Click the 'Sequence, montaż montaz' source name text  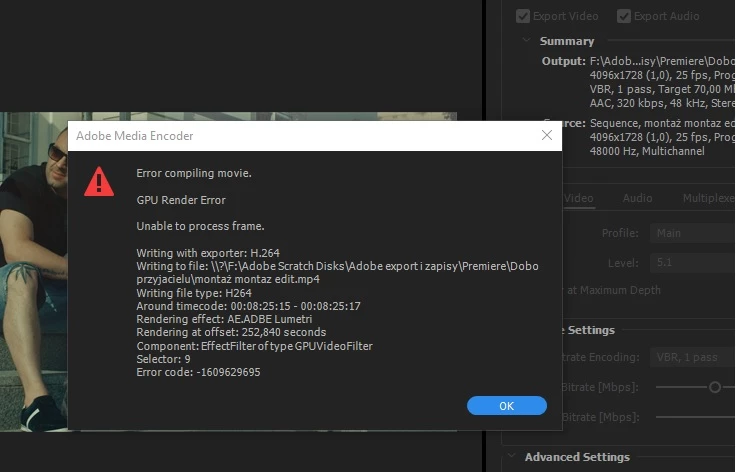[662, 123]
